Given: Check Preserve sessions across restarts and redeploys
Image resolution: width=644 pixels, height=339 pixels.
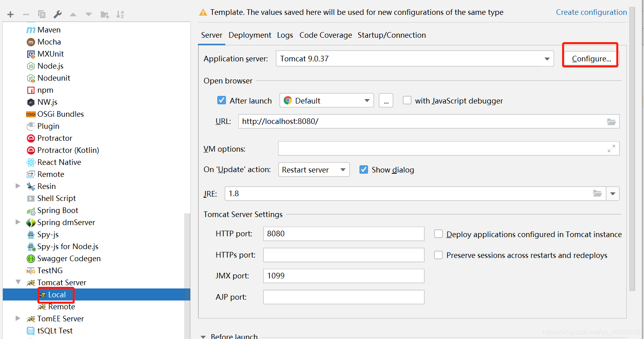Looking at the screenshot, I should pos(438,255).
